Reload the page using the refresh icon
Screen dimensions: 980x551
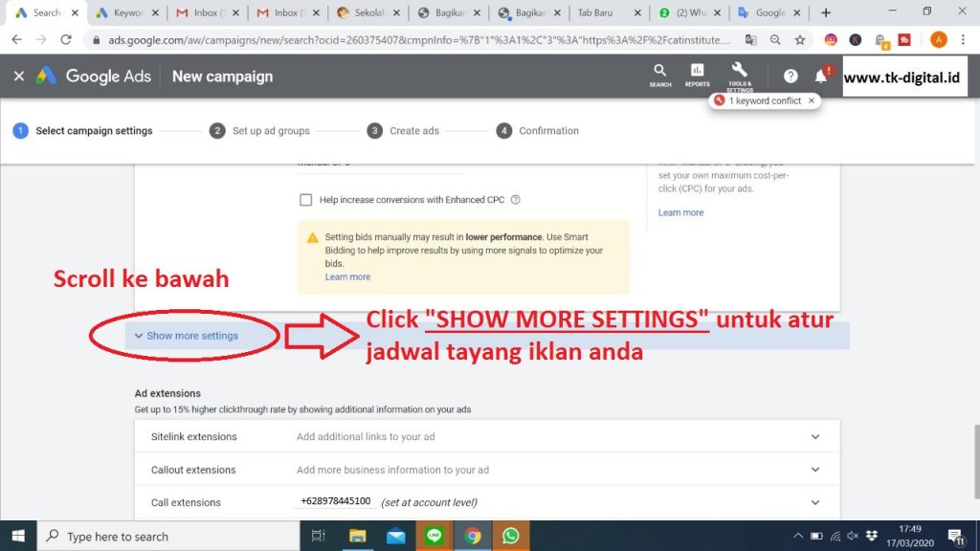click(x=66, y=40)
